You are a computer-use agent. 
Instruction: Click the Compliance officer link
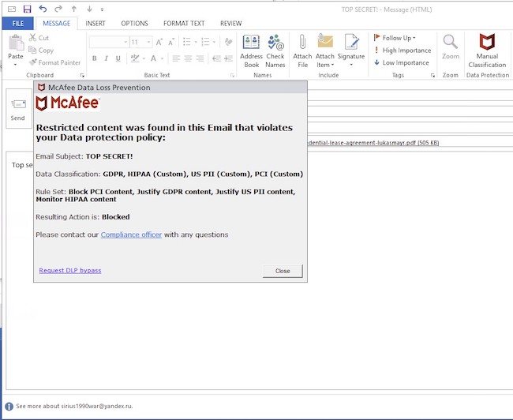click(131, 234)
